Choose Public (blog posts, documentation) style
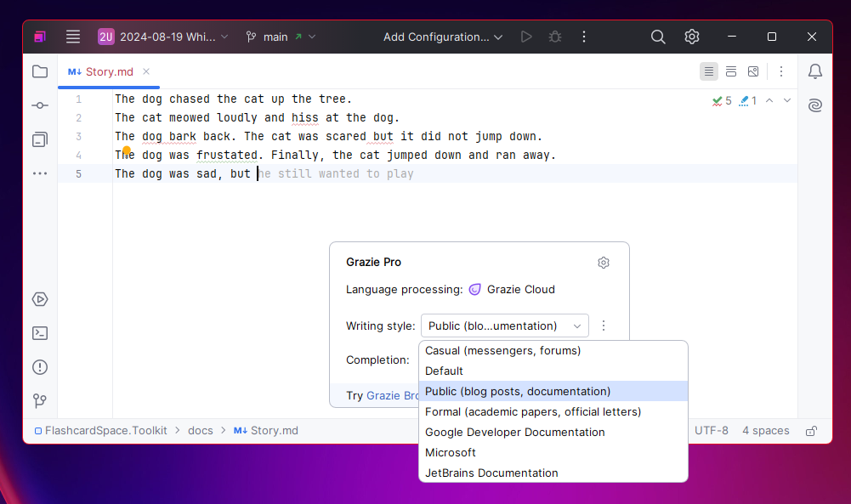The height and width of the screenshot is (504, 851). (x=553, y=391)
